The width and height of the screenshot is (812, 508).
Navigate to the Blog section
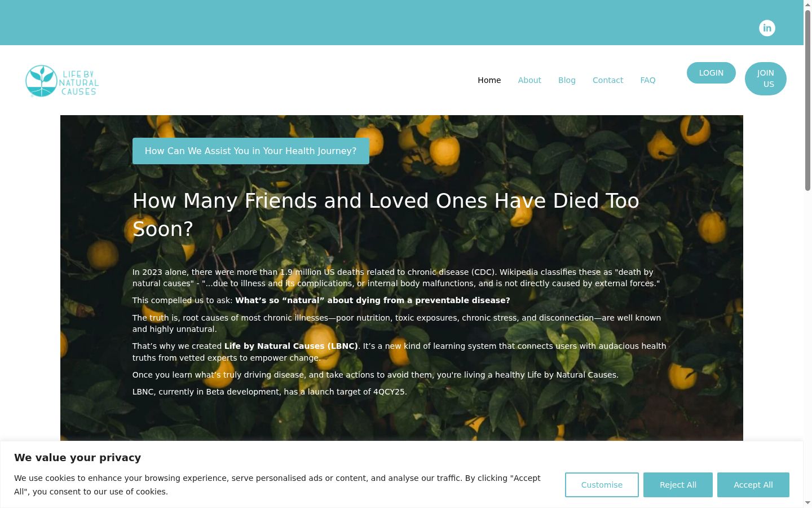click(x=567, y=80)
